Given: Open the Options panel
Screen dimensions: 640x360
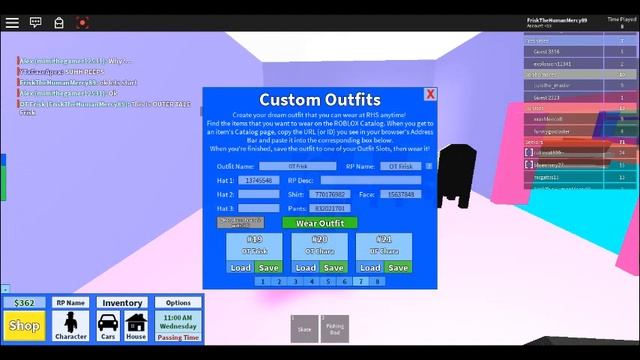Looking at the screenshot, I should pyautogui.click(x=178, y=303).
